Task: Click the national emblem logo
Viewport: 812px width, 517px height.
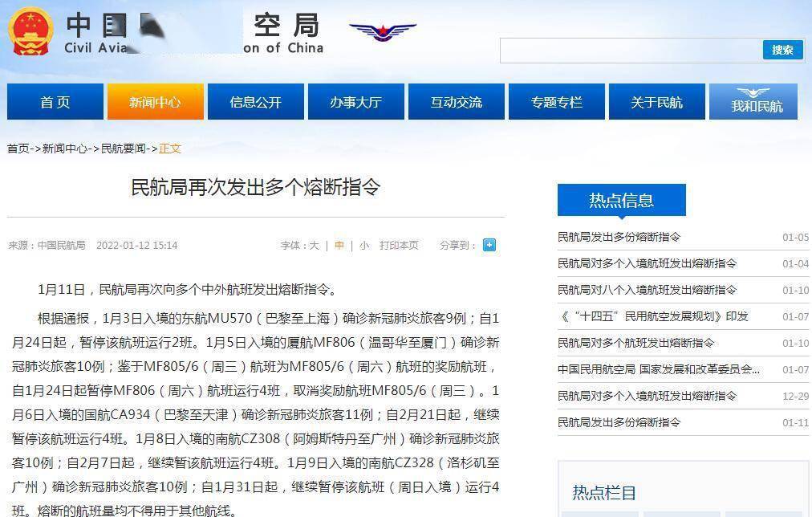Action: click(x=30, y=31)
